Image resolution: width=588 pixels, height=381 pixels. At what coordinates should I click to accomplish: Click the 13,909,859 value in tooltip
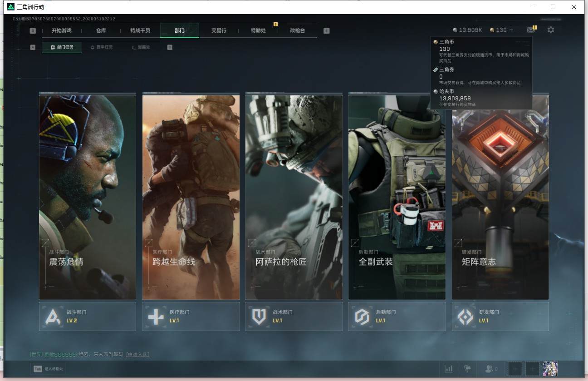tap(455, 99)
